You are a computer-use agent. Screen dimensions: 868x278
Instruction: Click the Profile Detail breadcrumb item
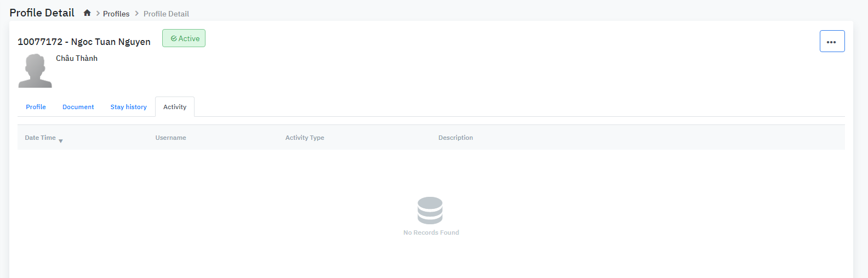pos(166,14)
